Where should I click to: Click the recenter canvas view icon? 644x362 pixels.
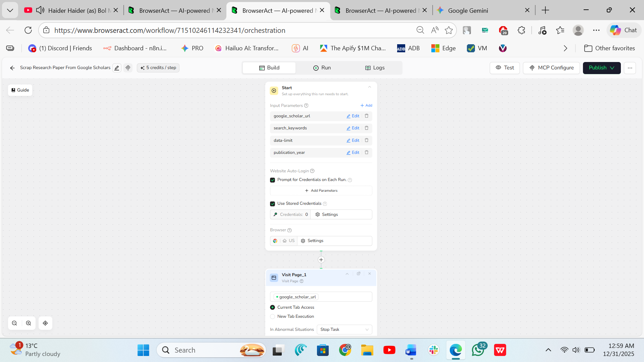(45, 323)
